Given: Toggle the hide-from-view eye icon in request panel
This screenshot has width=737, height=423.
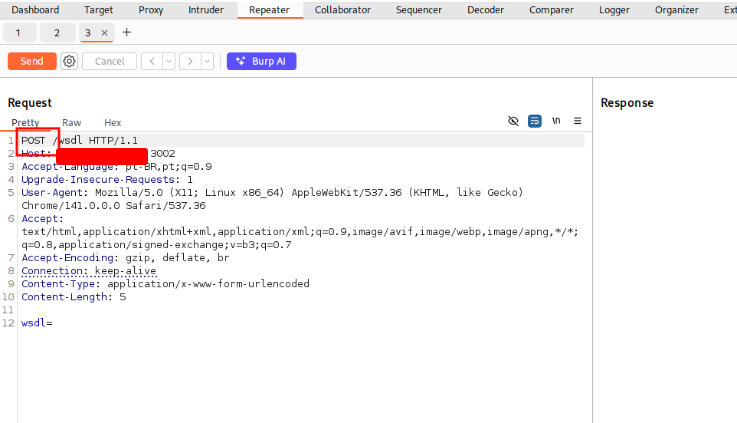Looking at the screenshot, I should (513, 121).
